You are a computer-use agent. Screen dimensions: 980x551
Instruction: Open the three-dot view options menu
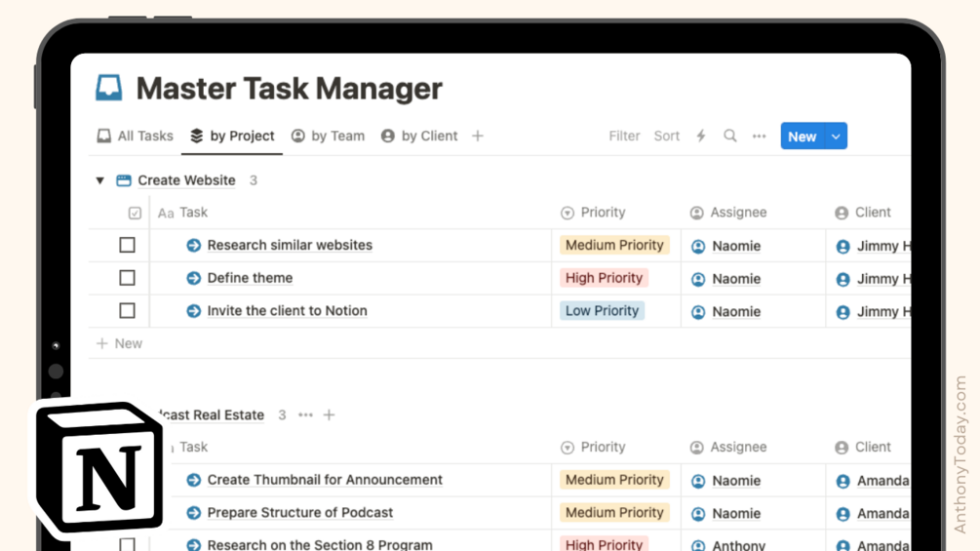point(759,137)
